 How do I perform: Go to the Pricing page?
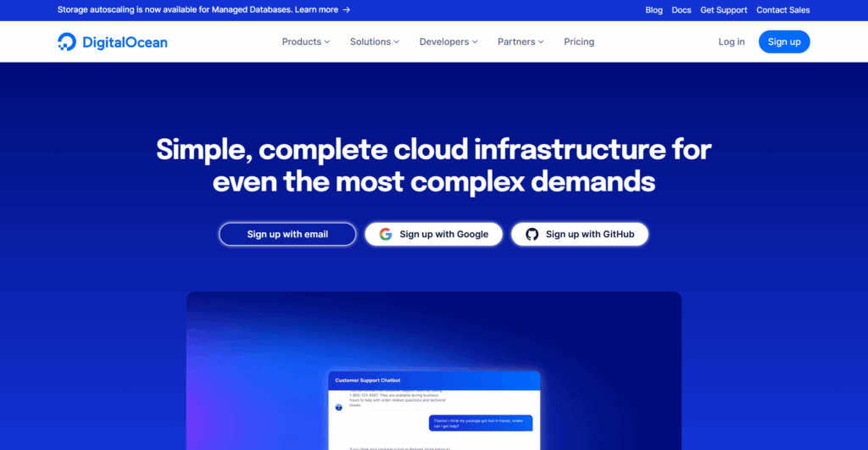tap(579, 42)
